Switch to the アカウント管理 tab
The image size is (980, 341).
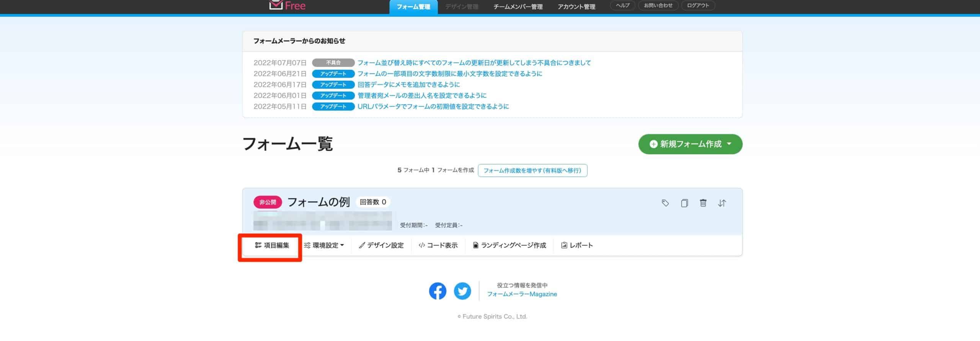pyautogui.click(x=577, y=7)
